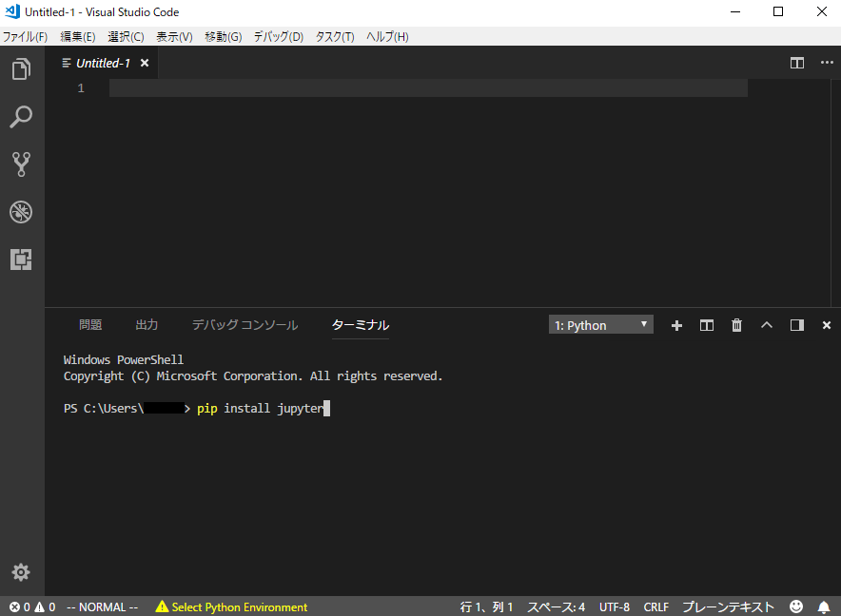Screen dimensions: 841x616
Task: Click the VS Code logo in title bar
Action: (x=12, y=11)
